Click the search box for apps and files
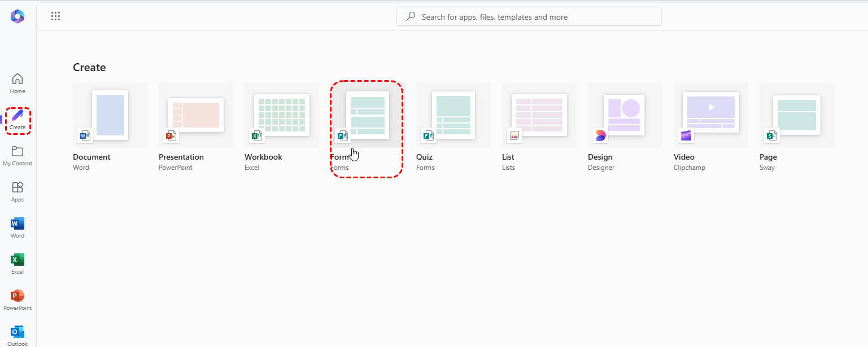 pos(529,17)
